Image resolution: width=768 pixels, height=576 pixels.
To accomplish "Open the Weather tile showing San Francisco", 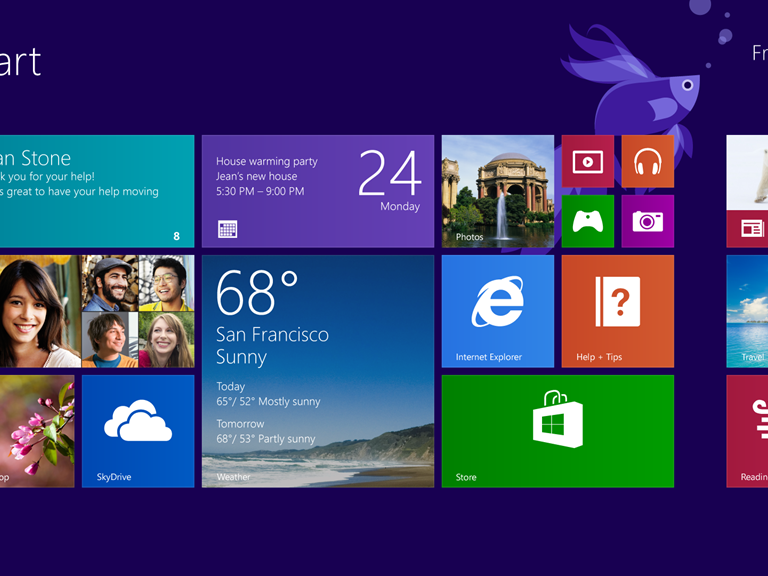I will 318,371.
